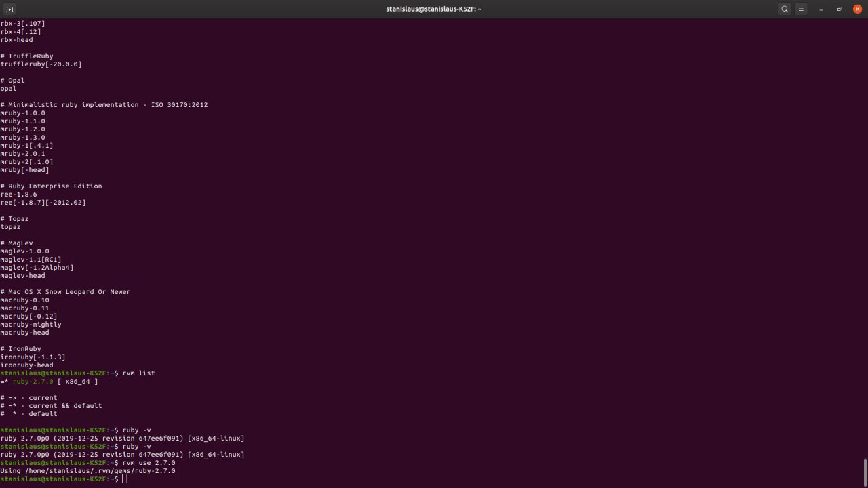Click the terminal cursor at the last prompt
The width and height of the screenshot is (868, 488).
[x=125, y=479]
